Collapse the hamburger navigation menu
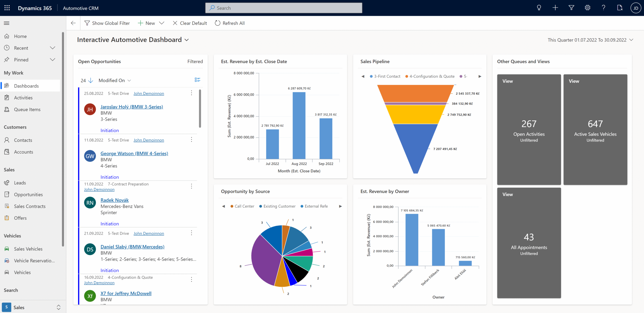This screenshot has width=644, height=313. point(7,23)
